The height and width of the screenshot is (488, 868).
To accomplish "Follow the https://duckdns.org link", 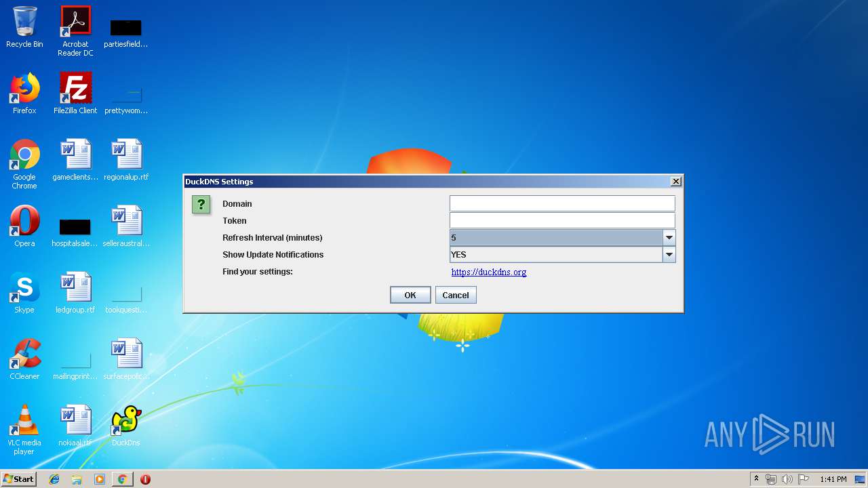I will coord(489,272).
